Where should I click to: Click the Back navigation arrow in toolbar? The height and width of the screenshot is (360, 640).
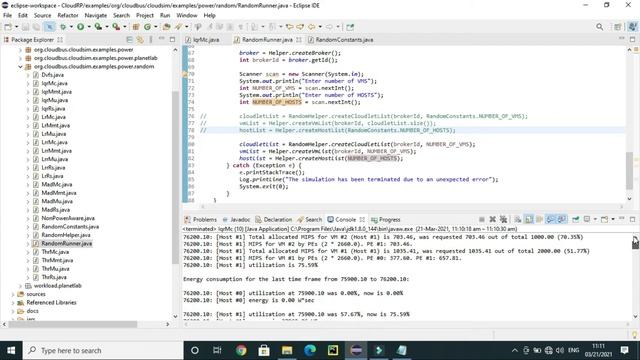(x=311, y=27)
